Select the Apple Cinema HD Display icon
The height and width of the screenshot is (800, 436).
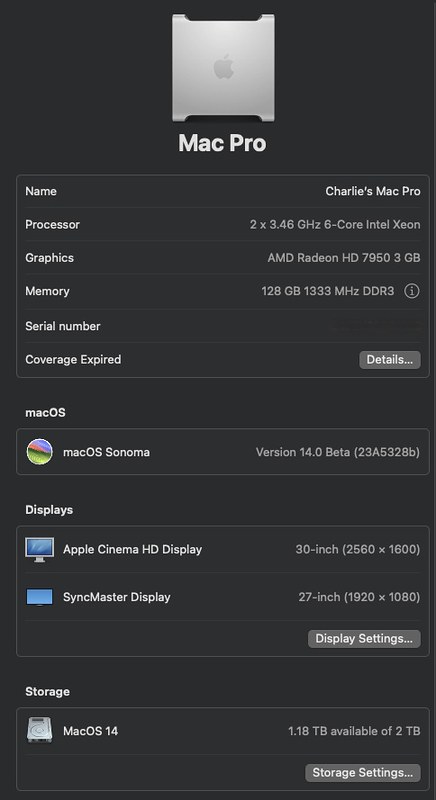39,549
